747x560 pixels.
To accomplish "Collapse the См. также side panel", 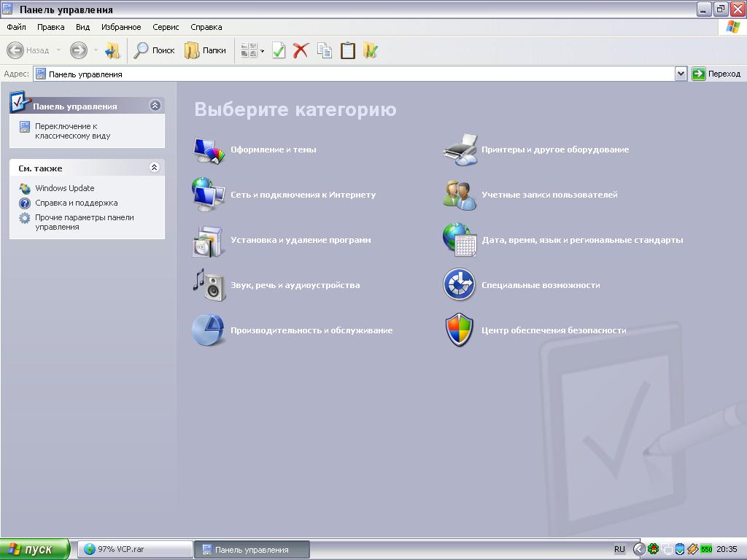I will (x=155, y=167).
